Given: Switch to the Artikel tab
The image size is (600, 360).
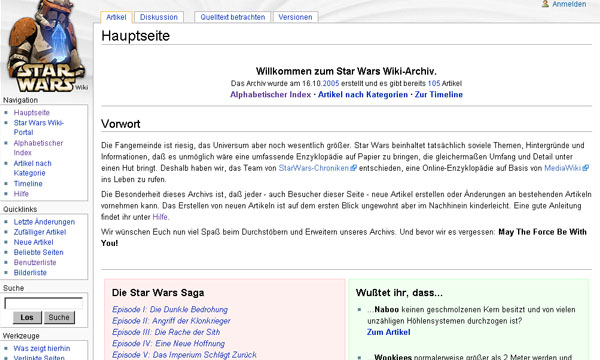Looking at the screenshot, I should tap(116, 17).
